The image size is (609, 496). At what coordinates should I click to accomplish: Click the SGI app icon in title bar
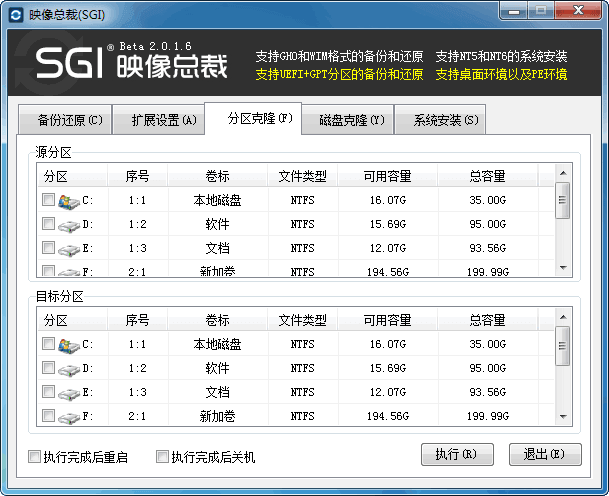16,15
